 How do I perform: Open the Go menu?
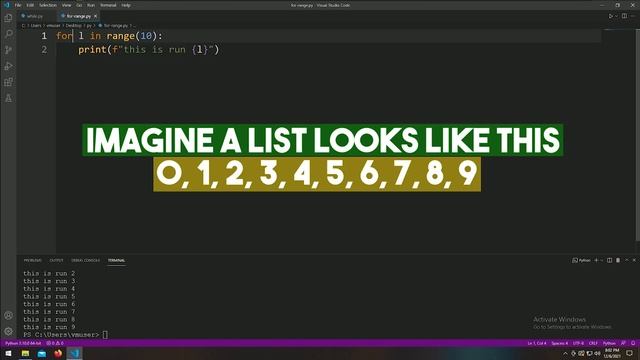(79, 5)
